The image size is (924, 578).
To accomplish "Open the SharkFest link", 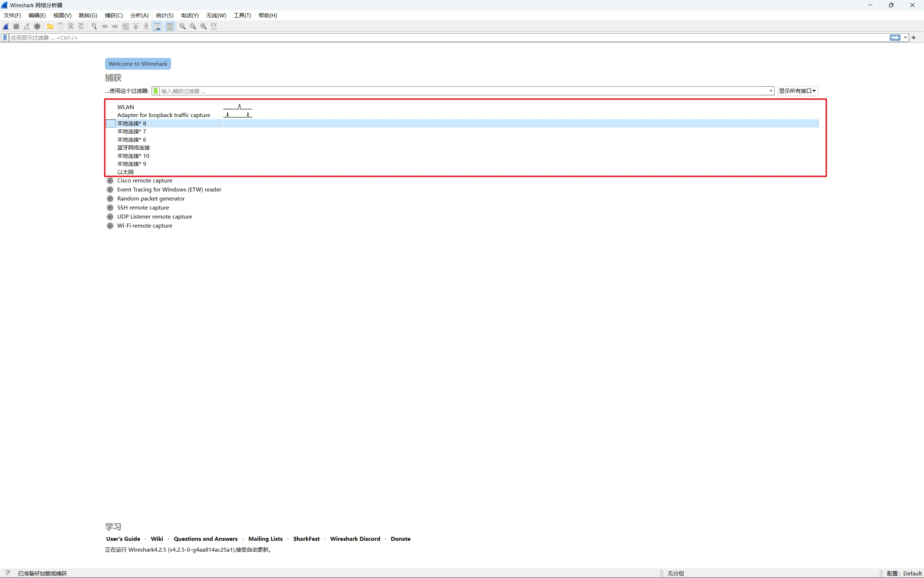I will [x=306, y=539].
